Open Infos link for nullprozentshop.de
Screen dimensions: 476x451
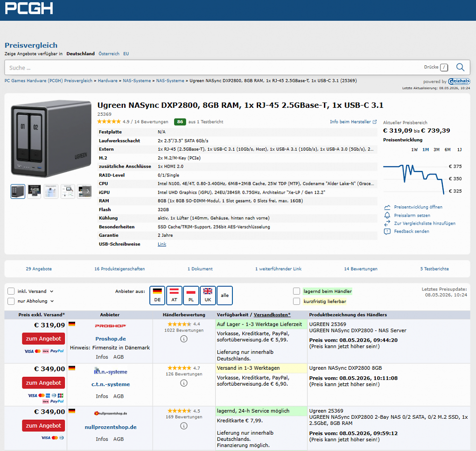(x=102, y=439)
